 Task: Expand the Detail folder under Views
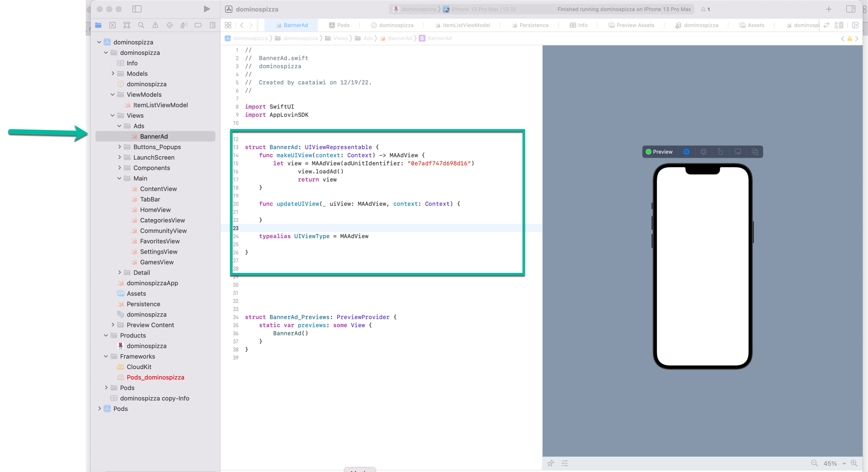pos(120,272)
